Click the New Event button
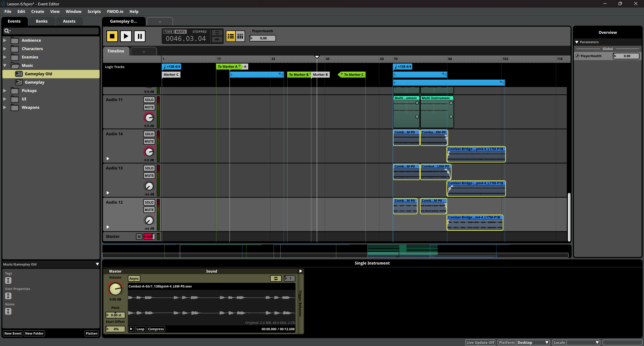This screenshot has height=346, width=644. tap(13, 333)
